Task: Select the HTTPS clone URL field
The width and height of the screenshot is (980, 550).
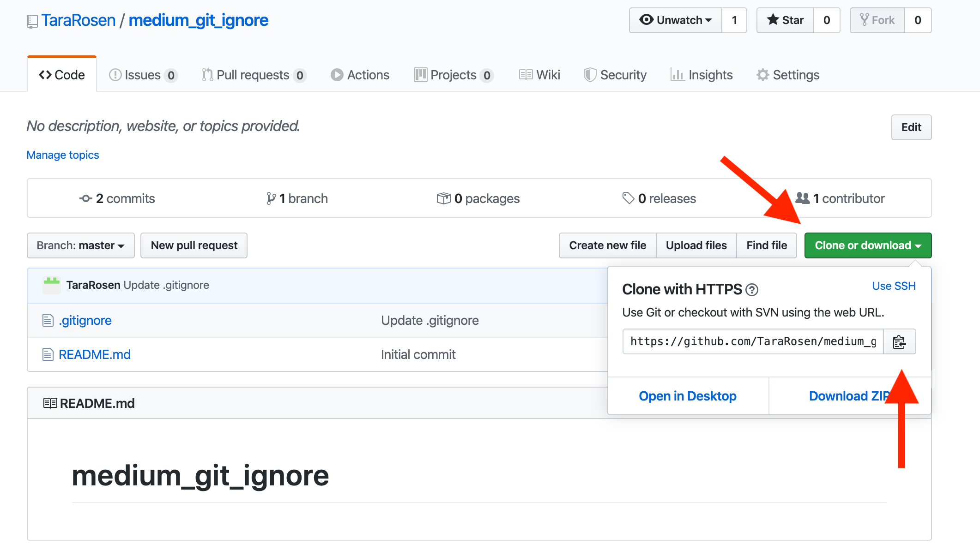Action: 753,342
